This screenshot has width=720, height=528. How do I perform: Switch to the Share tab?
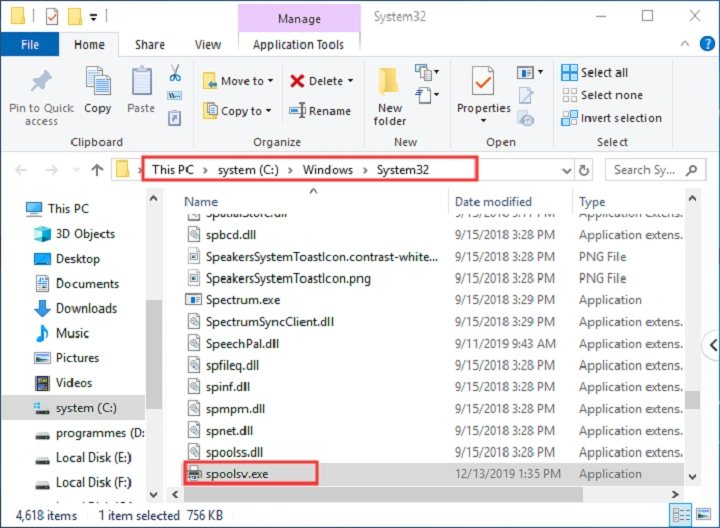pyautogui.click(x=150, y=45)
